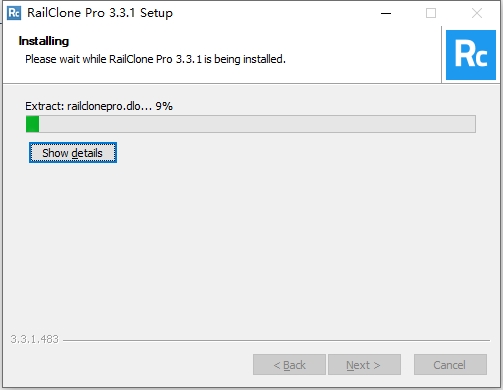The height and width of the screenshot is (390, 503).
Task: Show details of the installation
Action: pos(73,153)
